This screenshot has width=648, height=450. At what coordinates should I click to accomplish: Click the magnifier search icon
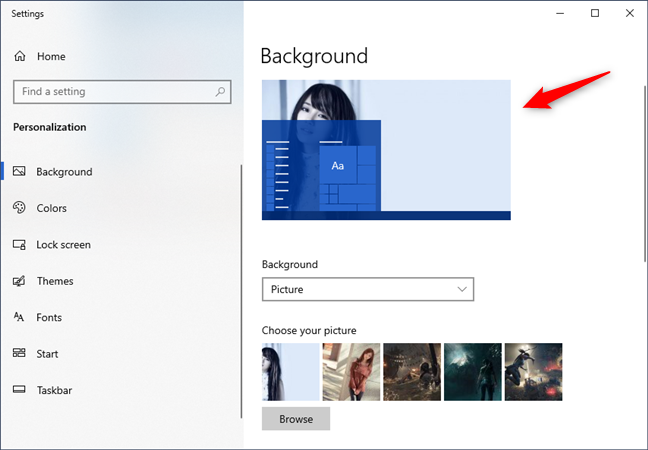click(x=220, y=91)
